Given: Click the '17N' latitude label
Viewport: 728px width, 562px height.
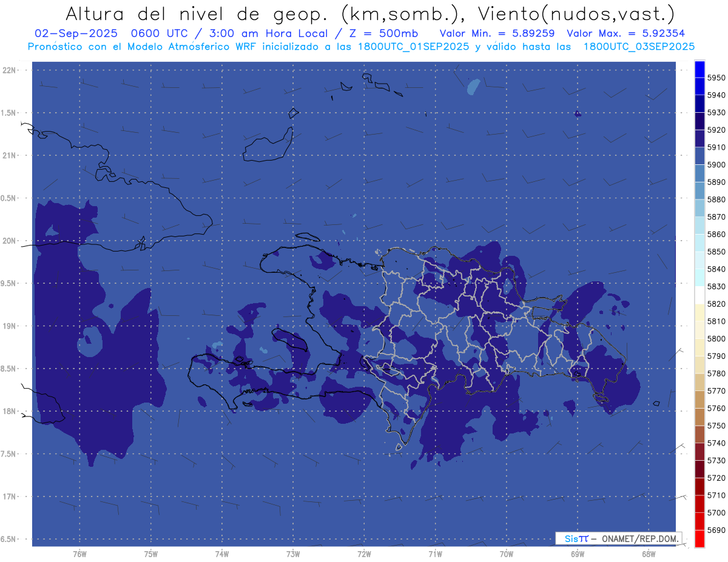Looking at the screenshot, I should (x=9, y=497).
